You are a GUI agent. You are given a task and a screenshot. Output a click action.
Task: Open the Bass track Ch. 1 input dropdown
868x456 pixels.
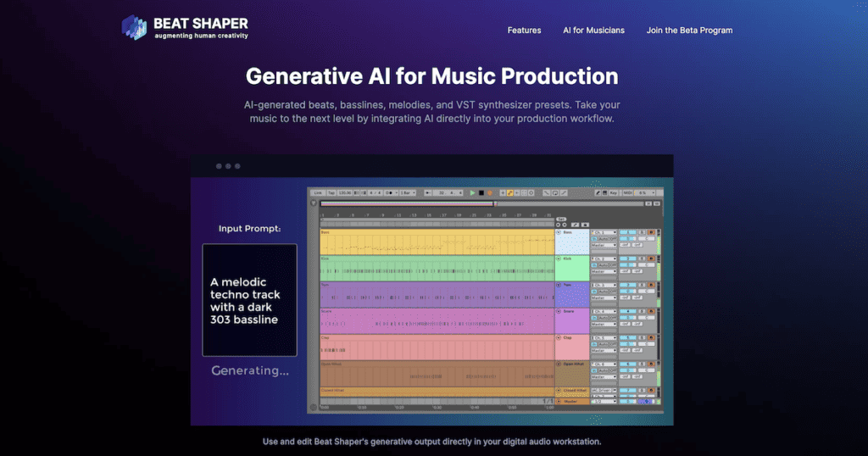click(x=604, y=232)
